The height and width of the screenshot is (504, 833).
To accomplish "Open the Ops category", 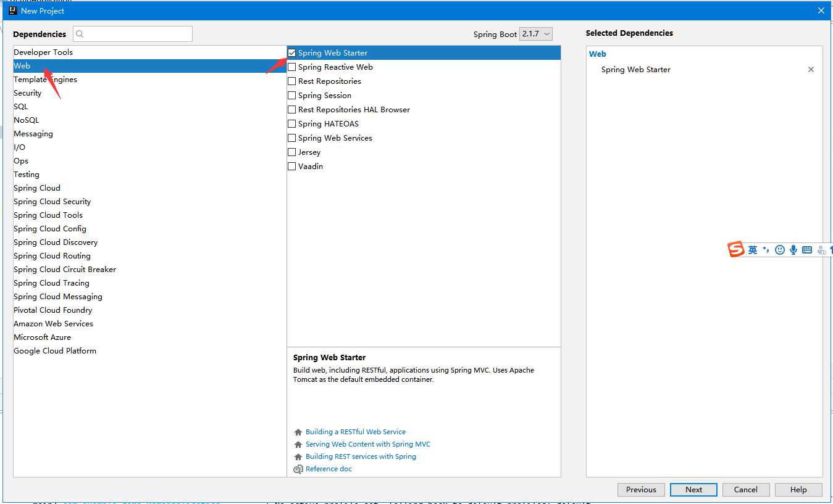I will pyautogui.click(x=150, y=161).
